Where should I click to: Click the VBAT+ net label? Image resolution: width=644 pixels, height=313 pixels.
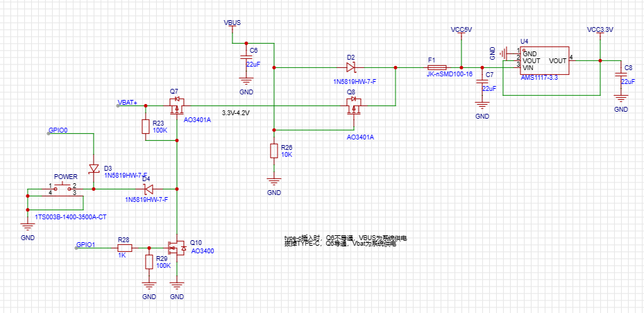(x=127, y=103)
